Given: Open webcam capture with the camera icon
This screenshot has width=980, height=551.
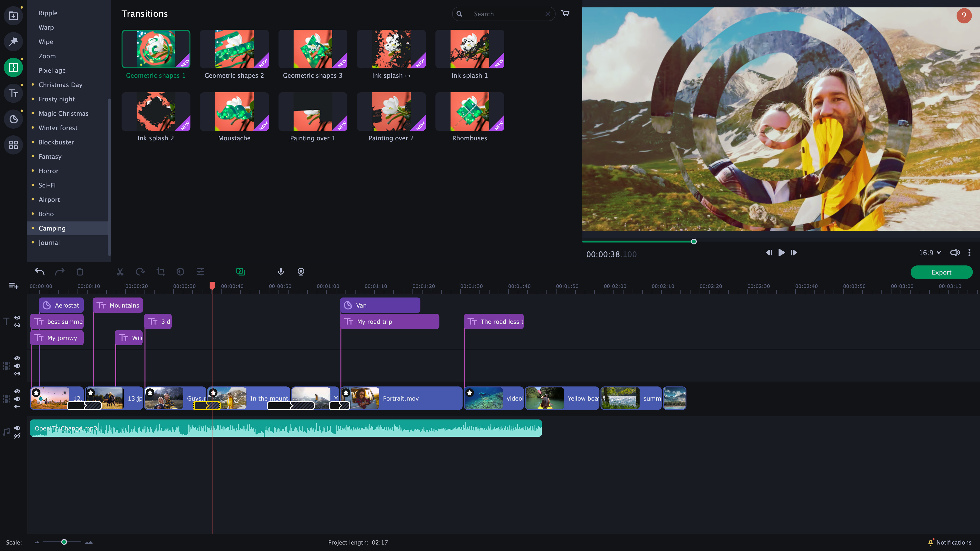Looking at the screenshot, I should coord(301,272).
